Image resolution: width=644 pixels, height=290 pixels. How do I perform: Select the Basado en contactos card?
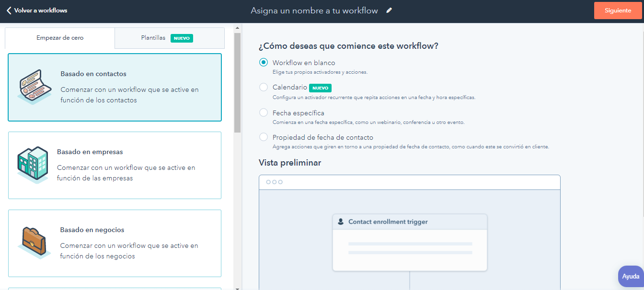pos(115,87)
